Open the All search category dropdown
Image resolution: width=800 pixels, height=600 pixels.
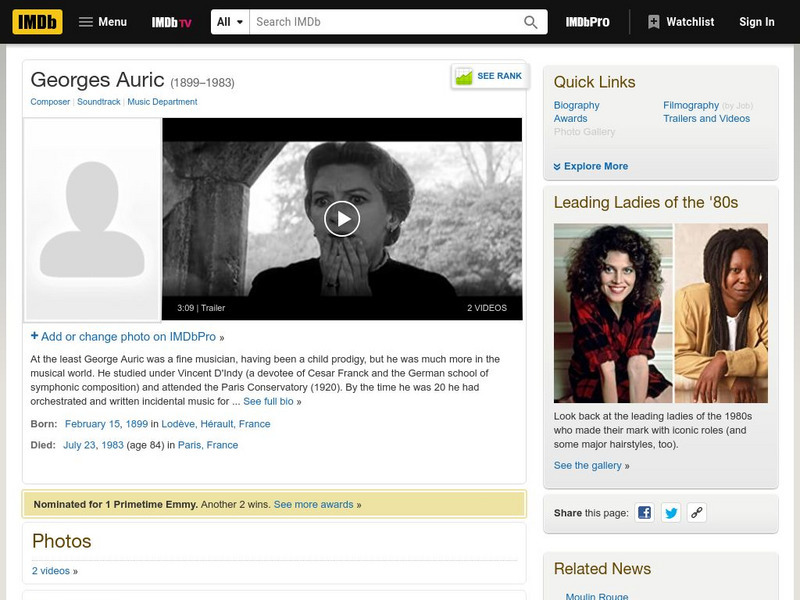click(x=229, y=19)
